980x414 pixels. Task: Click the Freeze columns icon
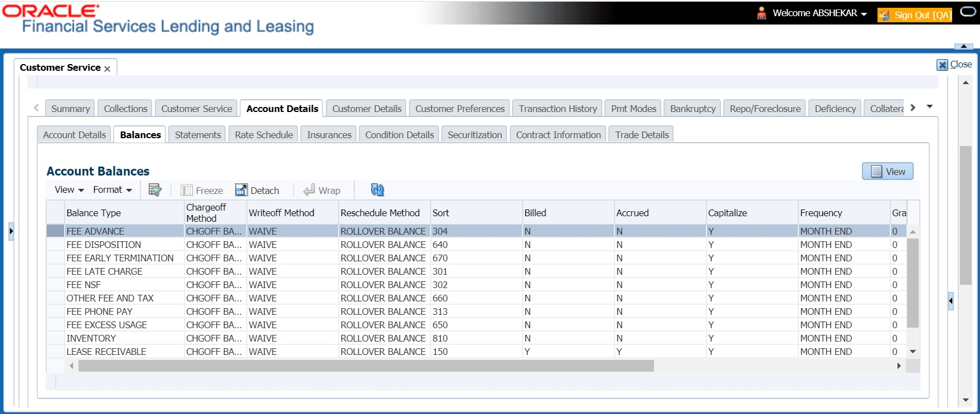pos(202,191)
